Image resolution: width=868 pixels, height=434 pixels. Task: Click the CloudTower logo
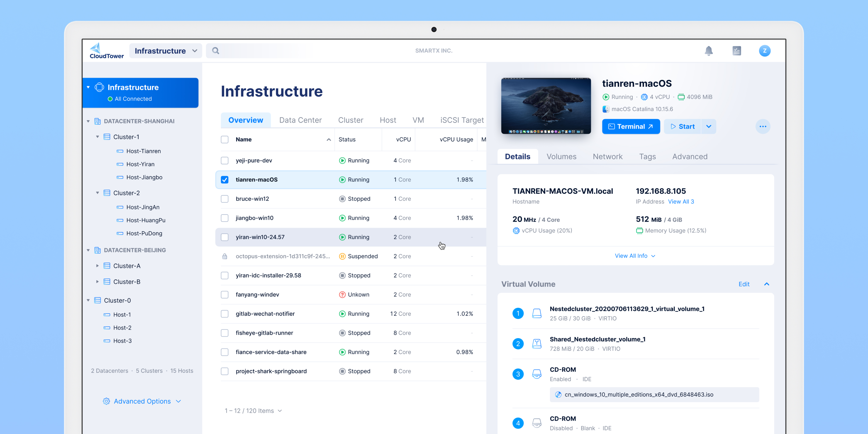pos(106,51)
